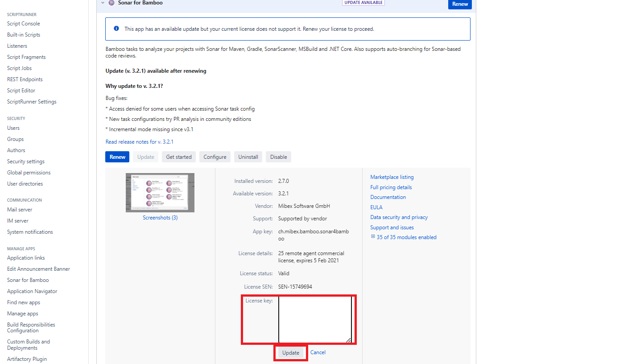Screen dimensions: 644x364
Task: Click the Uninstall button
Action: [x=248, y=157]
